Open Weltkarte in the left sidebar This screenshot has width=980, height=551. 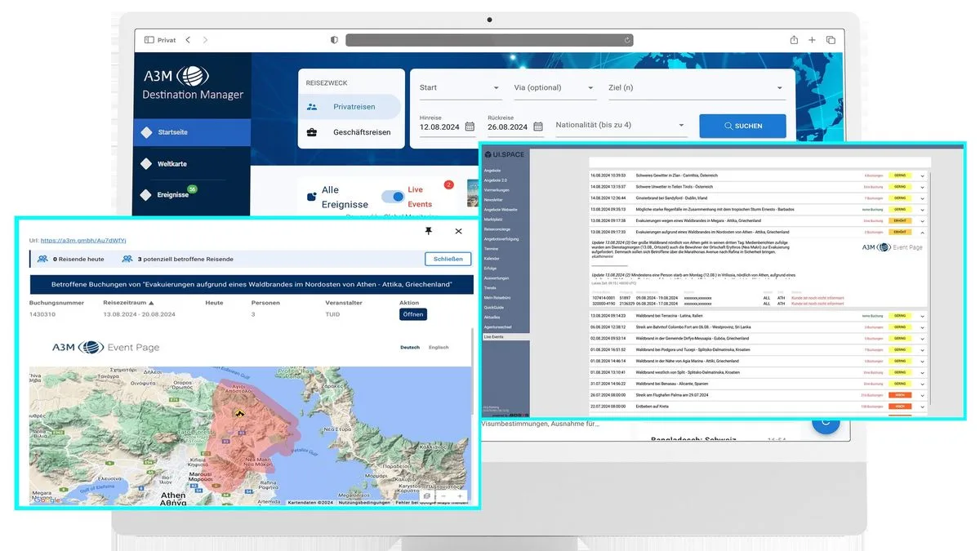coord(172,164)
